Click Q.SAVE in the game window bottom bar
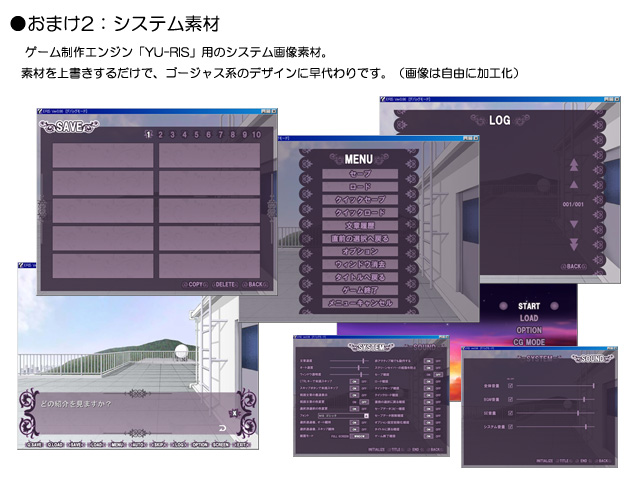 click(34, 444)
